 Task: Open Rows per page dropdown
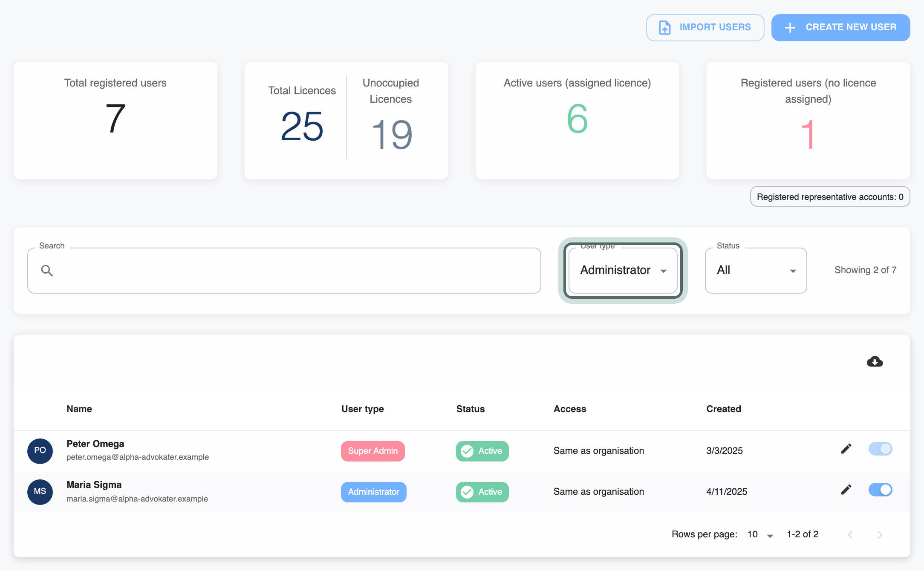760,534
